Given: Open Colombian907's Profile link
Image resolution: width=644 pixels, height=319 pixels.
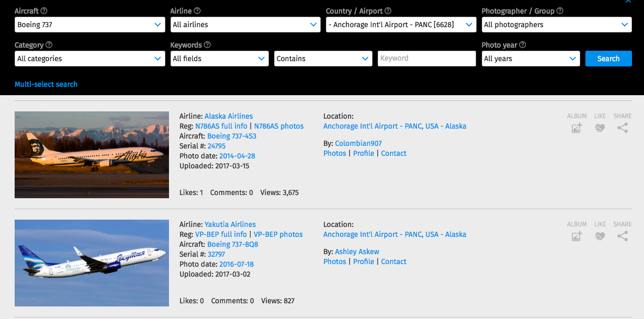Looking at the screenshot, I should [x=364, y=153].
